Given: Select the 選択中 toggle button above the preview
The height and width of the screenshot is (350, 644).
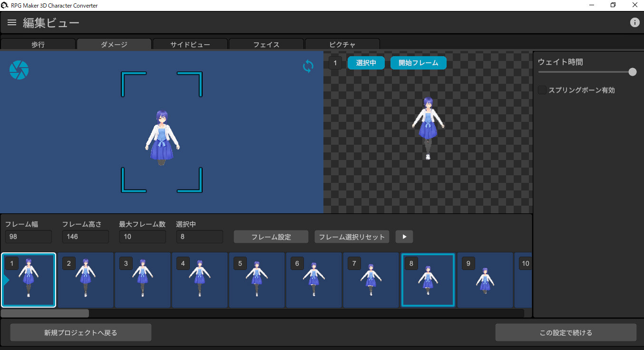Looking at the screenshot, I should pos(366,62).
